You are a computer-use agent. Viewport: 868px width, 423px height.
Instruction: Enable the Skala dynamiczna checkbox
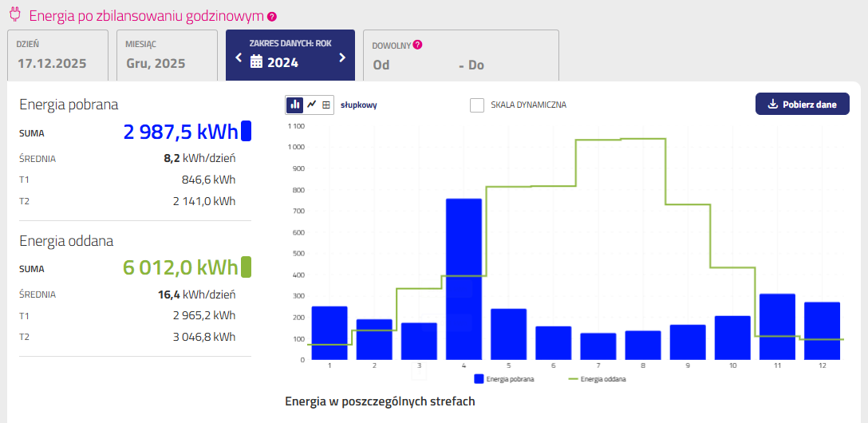click(477, 105)
